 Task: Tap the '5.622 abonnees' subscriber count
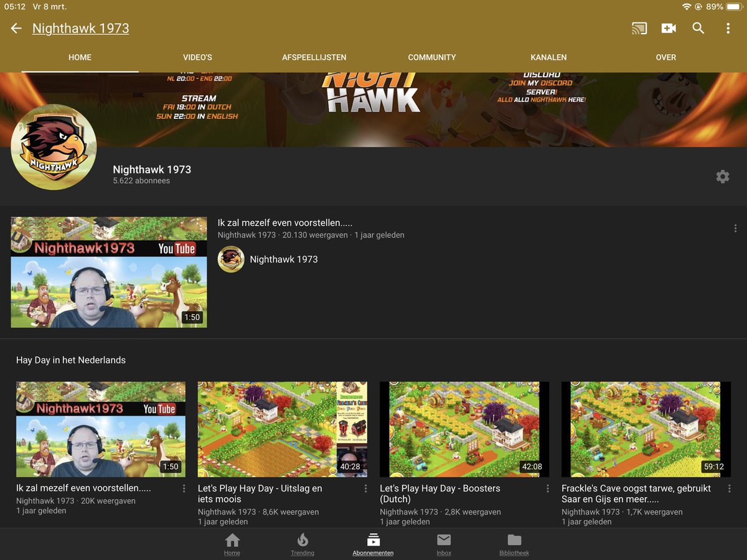141,181
